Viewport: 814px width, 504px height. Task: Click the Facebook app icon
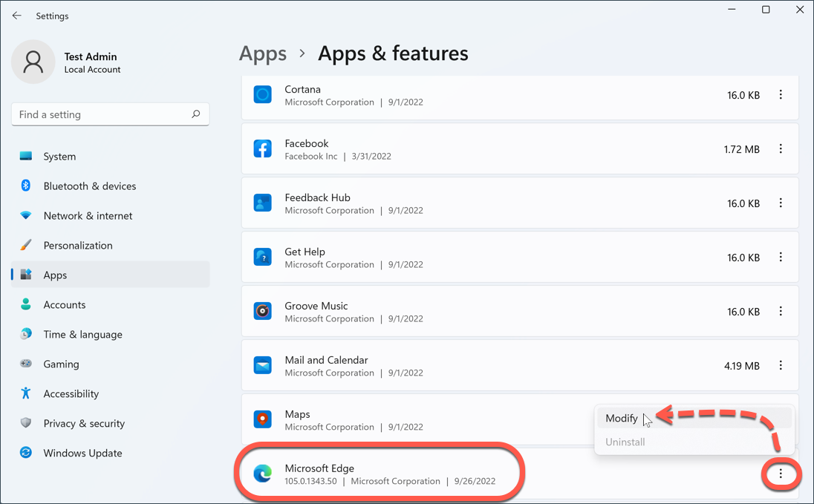point(263,149)
